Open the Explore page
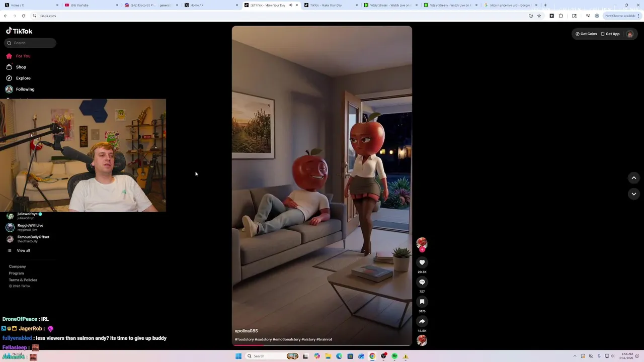 (x=18, y=78)
